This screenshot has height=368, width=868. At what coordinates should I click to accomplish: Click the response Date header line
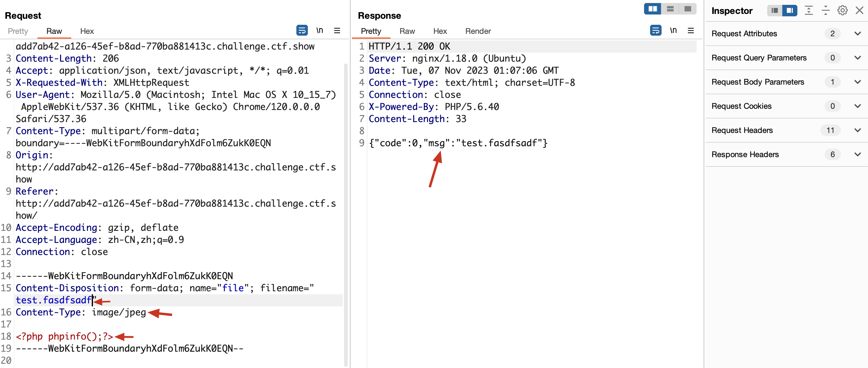pyautogui.click(x=464, y=70)
